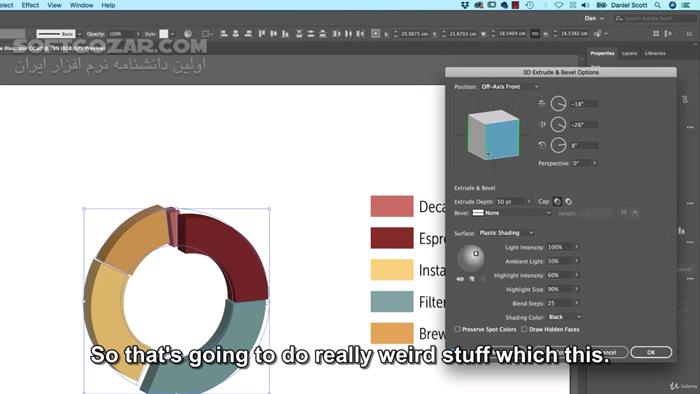Screen dimensions: 700x394
Task: Open the Surface dropdown Plastic Shading
Action: (x=506, y=233)
